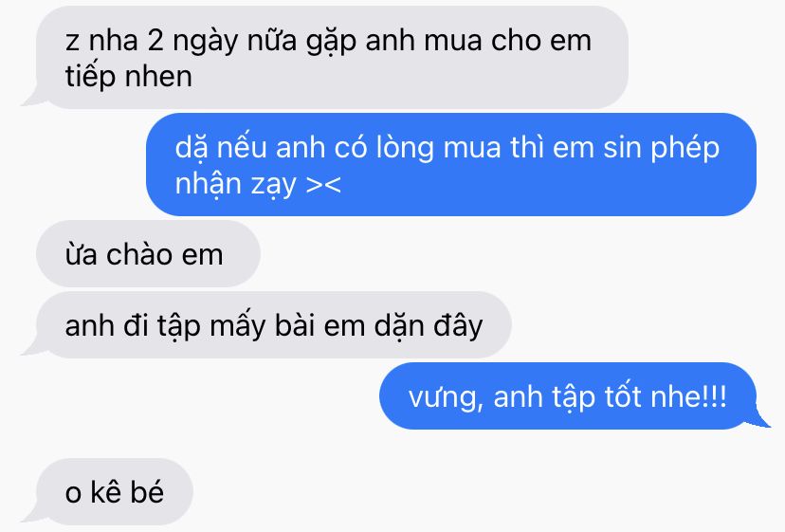Select the word "bé" in the last bubble
Image resolution: width=785 pixels, height=532 pixels.
pos(147,492)
